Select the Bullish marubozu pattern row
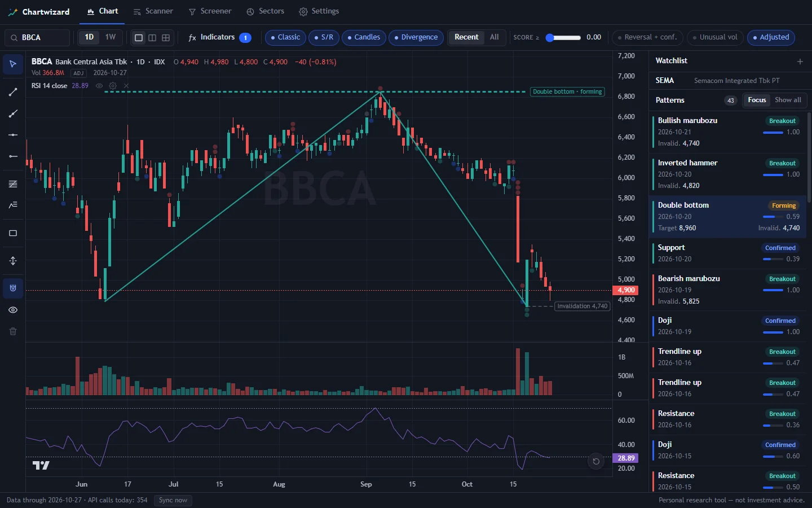Viewport: 812px width, 508px height. tap(729, 132)
